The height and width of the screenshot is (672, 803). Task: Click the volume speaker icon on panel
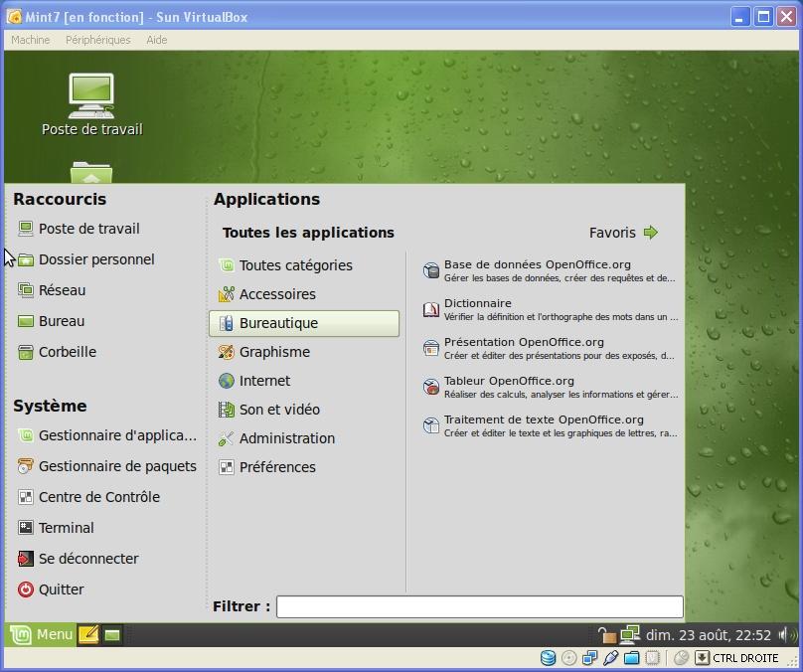click(x=788, y=635)
